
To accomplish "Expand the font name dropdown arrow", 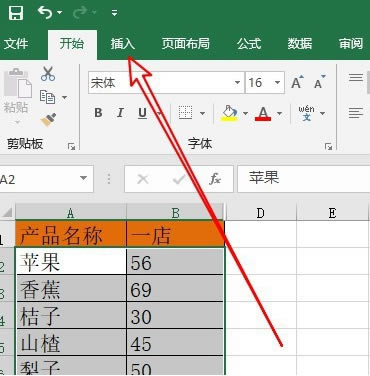I will (237, 83).
